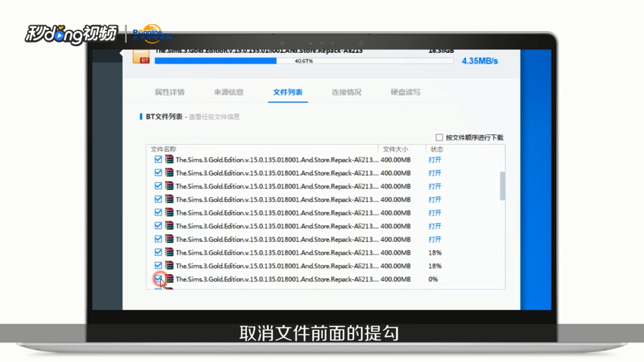Viewport: 644px width, 362px height.
Task: Click the RAR icon on the 0% file row
Action: coord(169,279)
